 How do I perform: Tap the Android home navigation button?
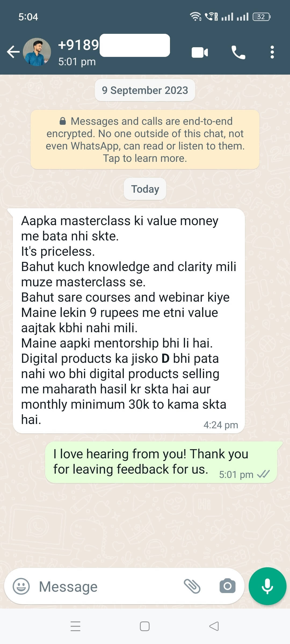(145, 626)
